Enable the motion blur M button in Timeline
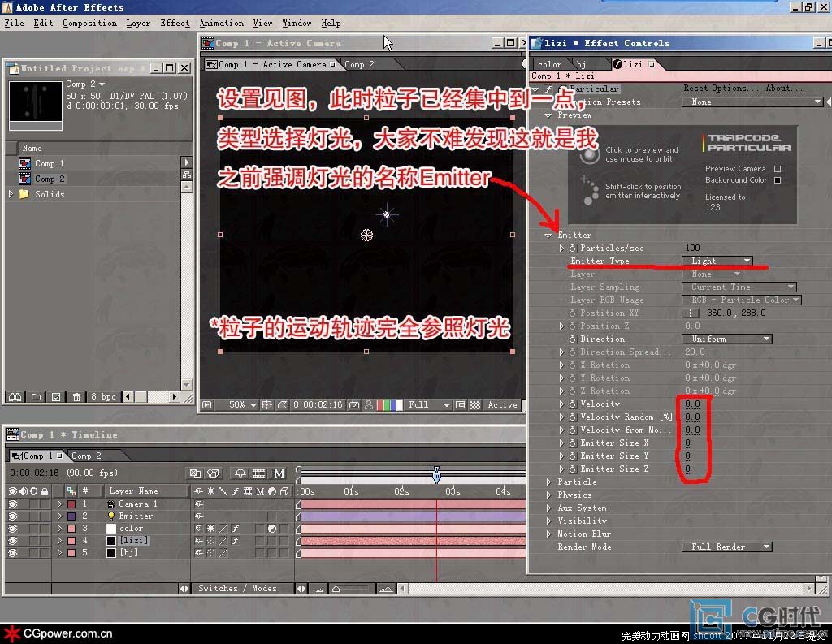Screen dimensions: 832x644 (x=279, y=473)
